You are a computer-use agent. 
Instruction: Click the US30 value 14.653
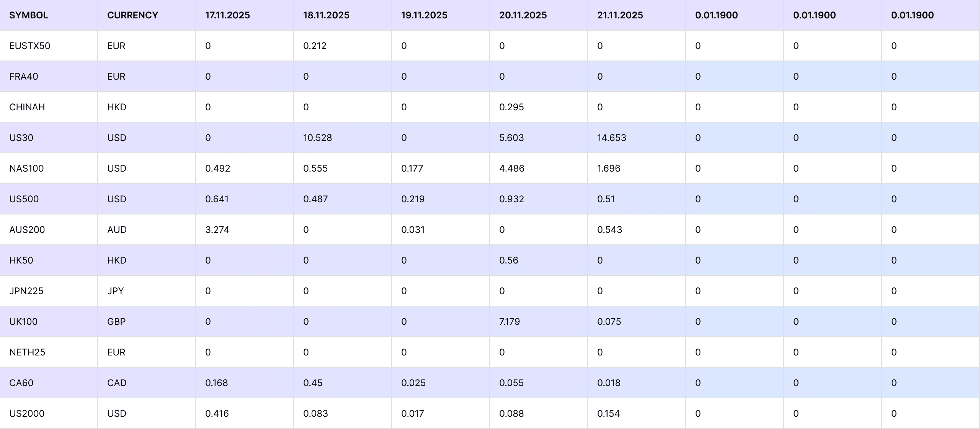[x=611, y=138]
